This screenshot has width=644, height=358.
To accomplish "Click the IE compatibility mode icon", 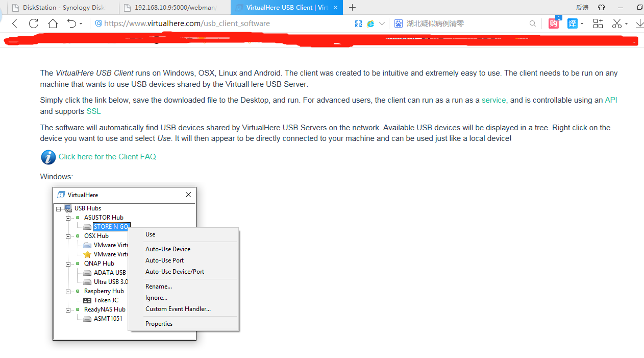I will pyautogui.click(x=370, y=23).
